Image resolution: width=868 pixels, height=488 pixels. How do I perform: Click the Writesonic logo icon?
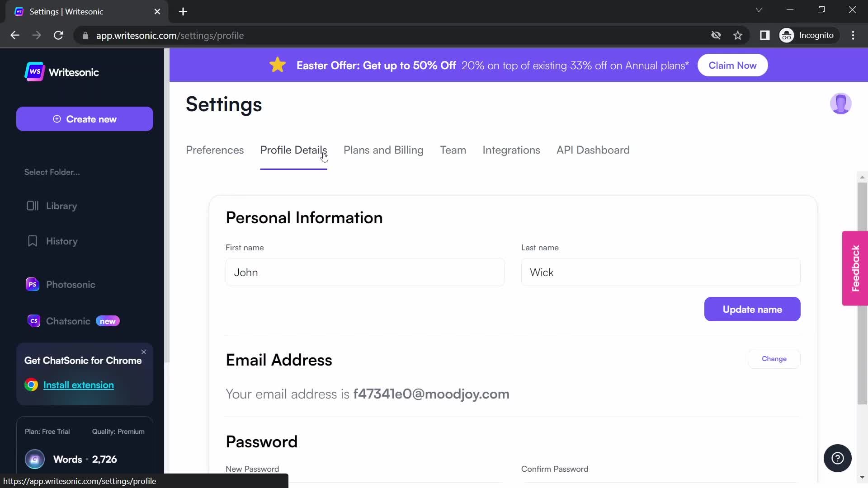click(33, 72)
